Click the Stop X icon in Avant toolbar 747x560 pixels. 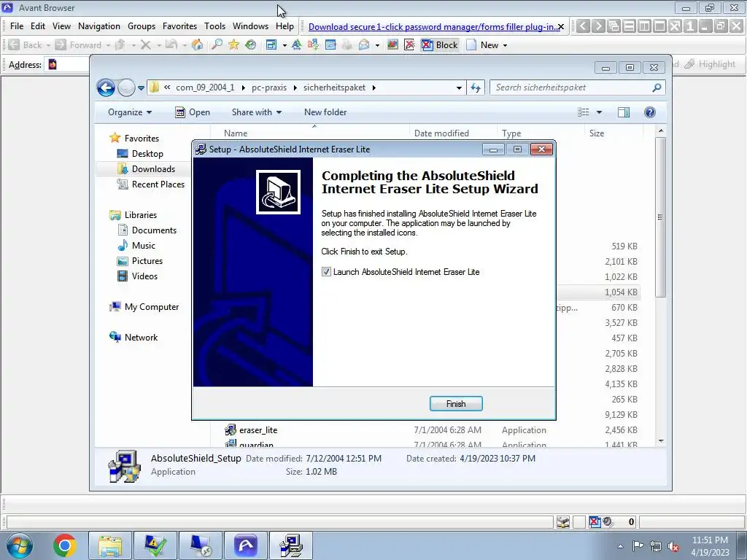pyautogui.click(x=146, y=44)
